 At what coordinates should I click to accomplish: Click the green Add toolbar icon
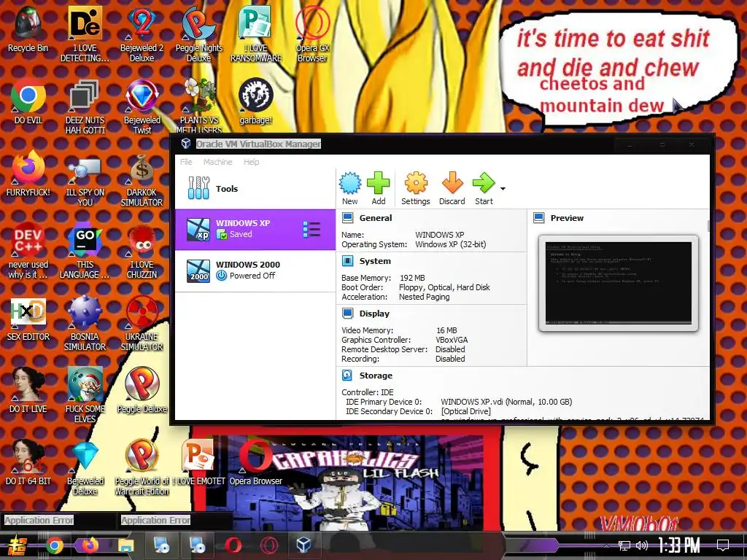click(379, 189)
